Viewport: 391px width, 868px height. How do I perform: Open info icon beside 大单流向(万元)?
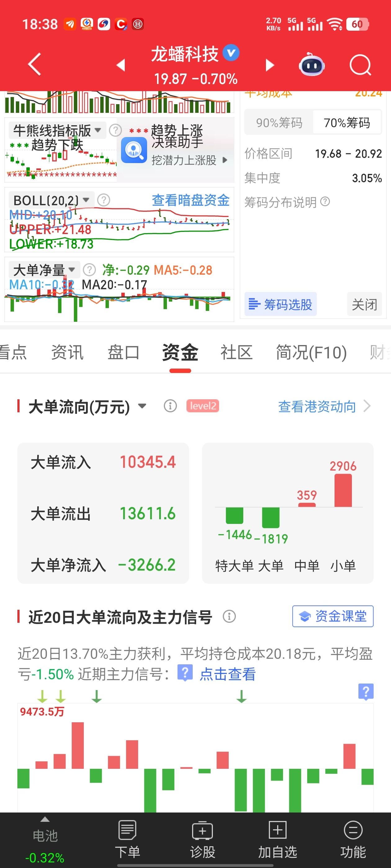point(170,406)
